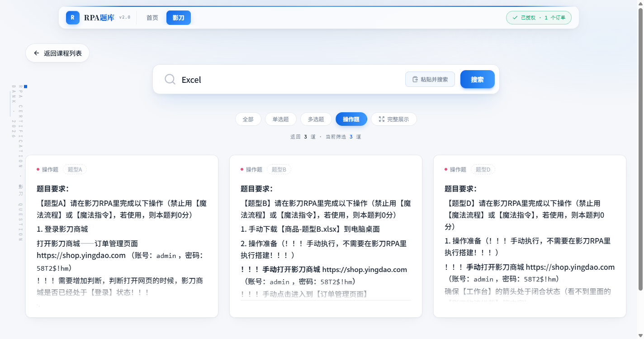Click text 1. 登录影刀商城
The height and width of the screenshot is (339, 644).
pyautogui.click(x=62, y=229)
